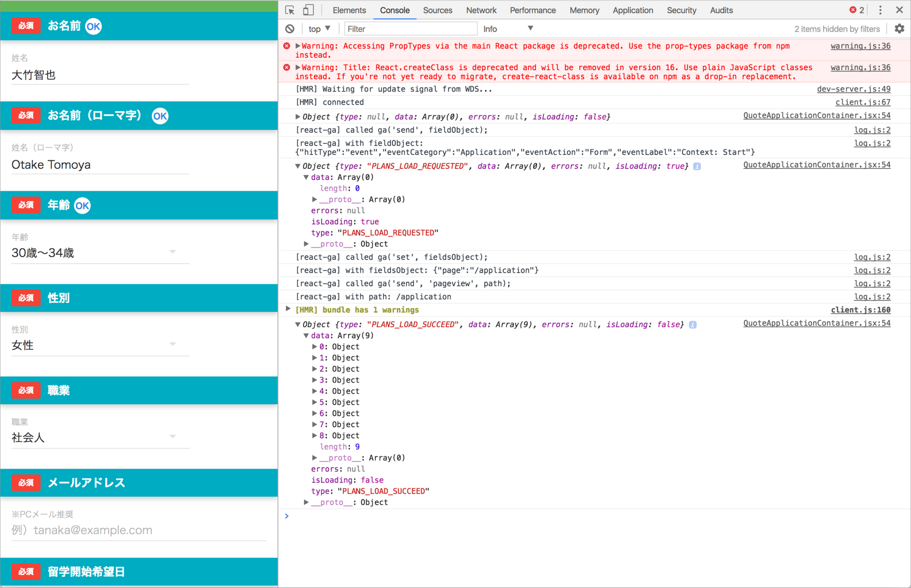Open the DevTools three-dot menu
This screenshot has height=588, width=911.
coord(880,10)
